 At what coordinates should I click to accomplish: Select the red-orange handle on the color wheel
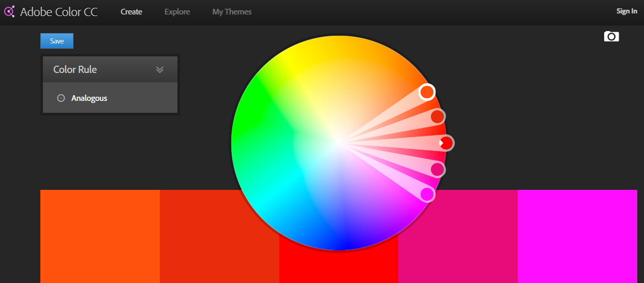438,116
